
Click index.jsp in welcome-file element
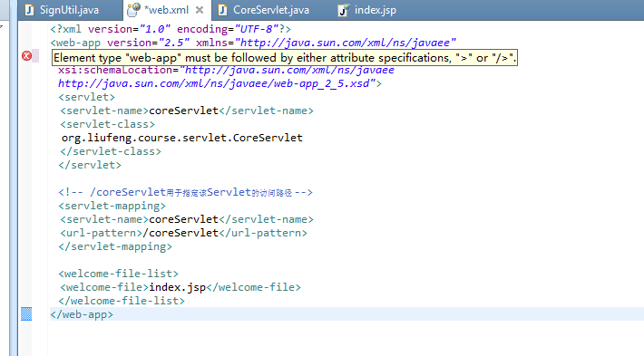point(178,287)
